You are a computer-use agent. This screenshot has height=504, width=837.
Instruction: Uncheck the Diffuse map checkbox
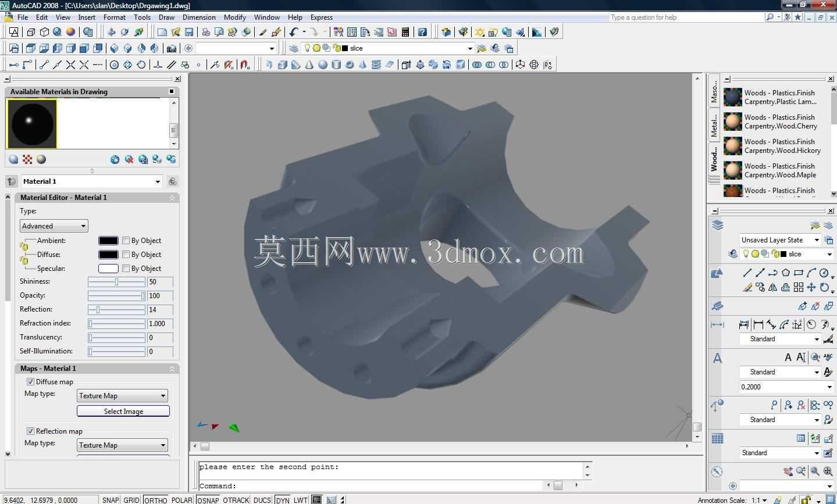pyautogui.click(x=30, y=382)
